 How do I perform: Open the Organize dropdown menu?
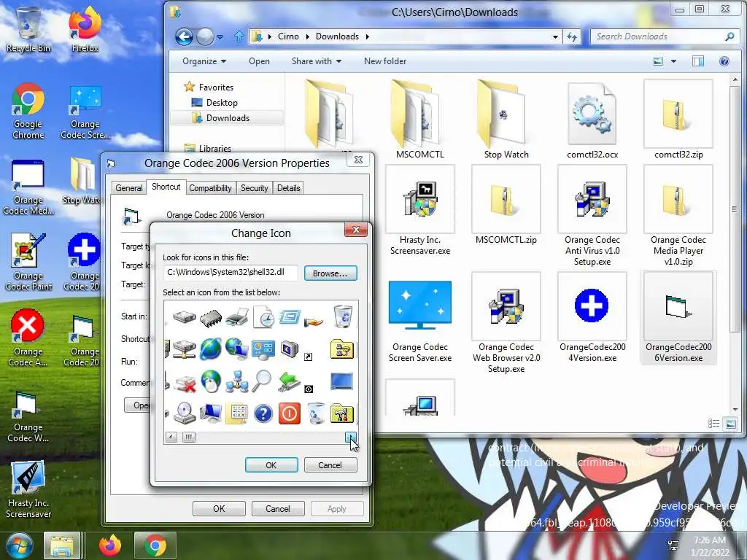[204, 61]
